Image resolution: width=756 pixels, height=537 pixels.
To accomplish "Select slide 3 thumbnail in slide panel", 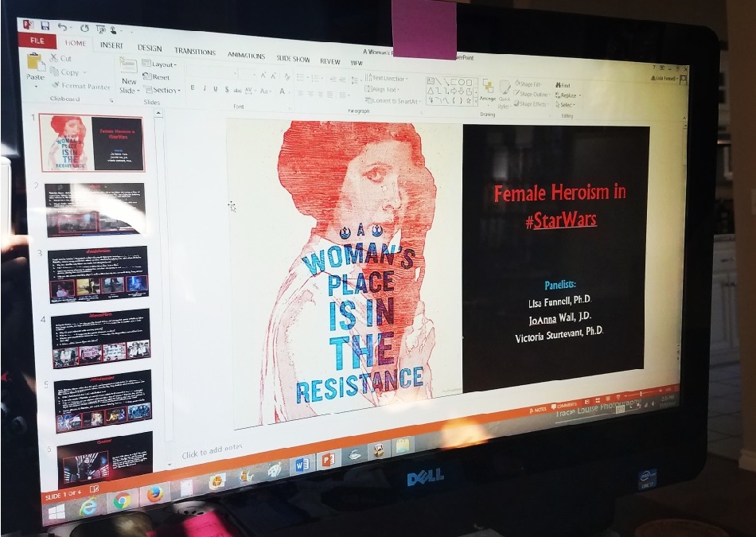I will 98,274.
